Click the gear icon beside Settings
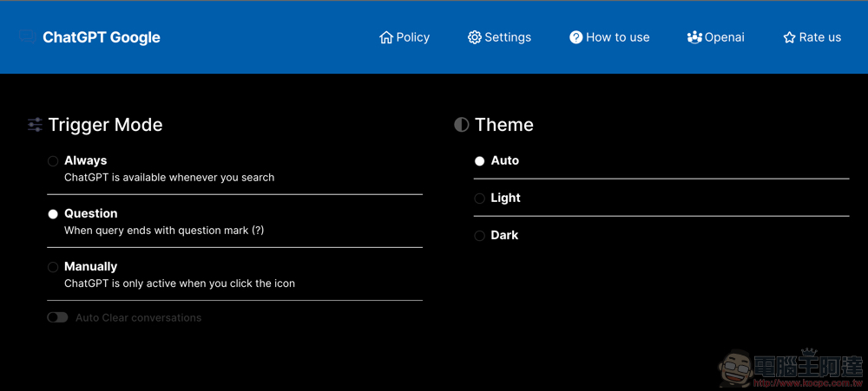 click(x=475, y=37)
